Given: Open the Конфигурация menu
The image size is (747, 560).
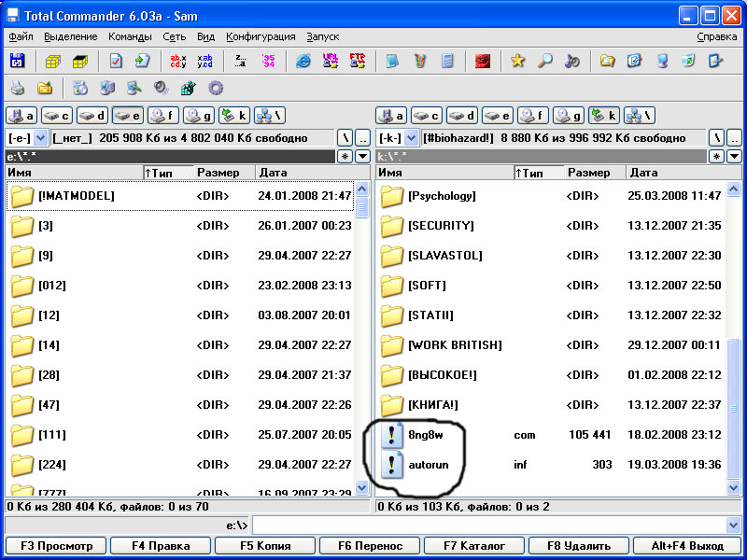Looking at the screenshot, I should point(261,36).
